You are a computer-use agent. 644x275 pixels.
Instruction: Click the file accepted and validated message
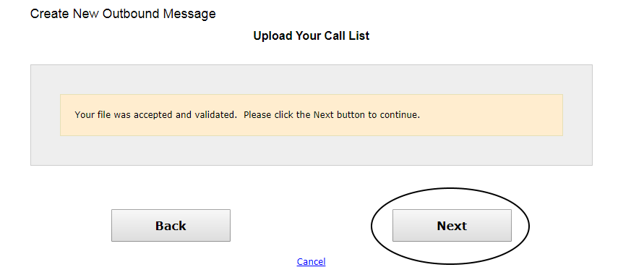pyautogui.click(x=247, y=114)
